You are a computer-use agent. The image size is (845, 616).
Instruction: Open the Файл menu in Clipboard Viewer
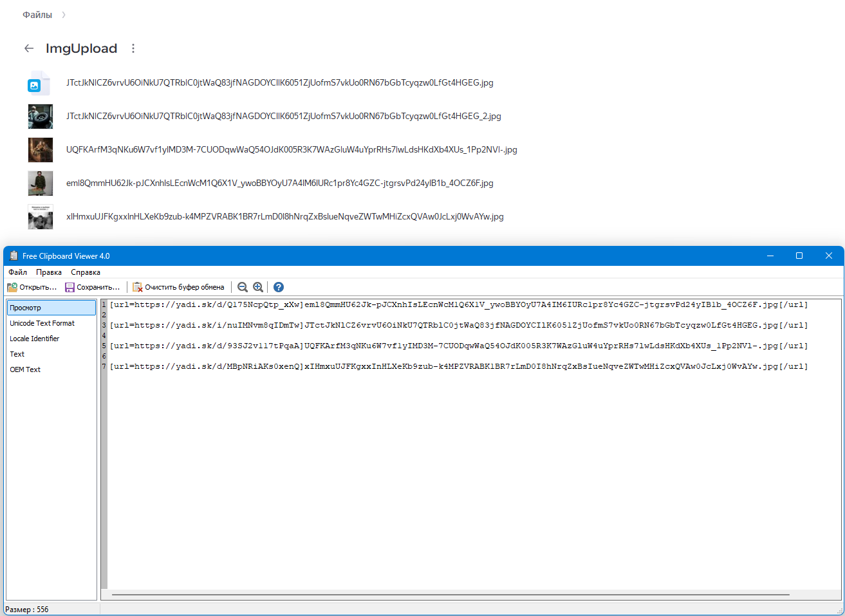(17, 272)
